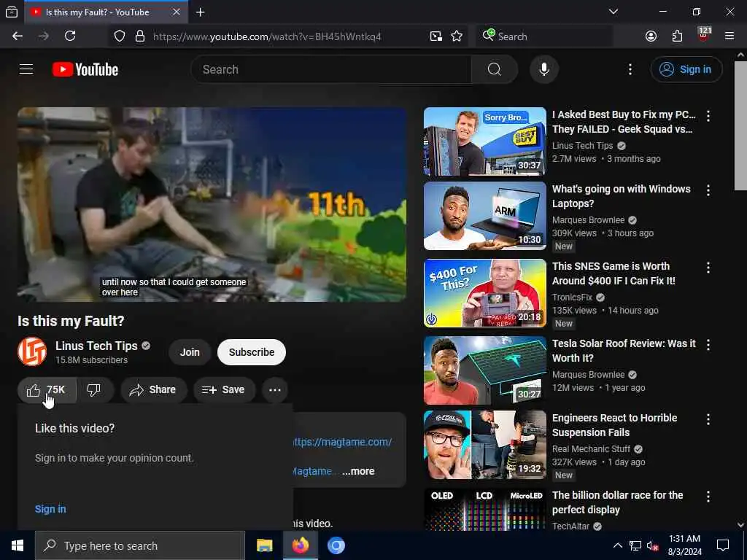Open options for Suspension Fails video

(708, 419)
